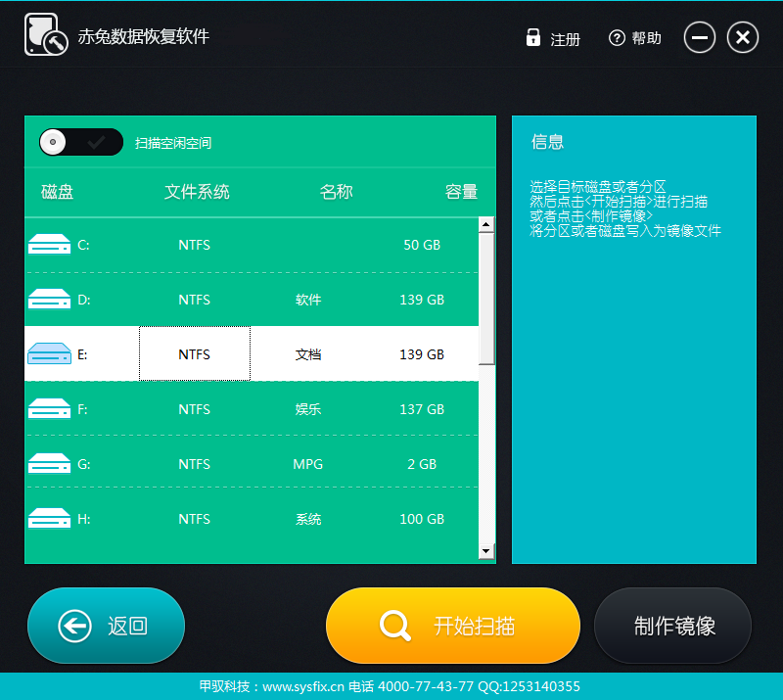
Task: Click the 制作镜像 create image button
Action: click(x=672, y=625)
